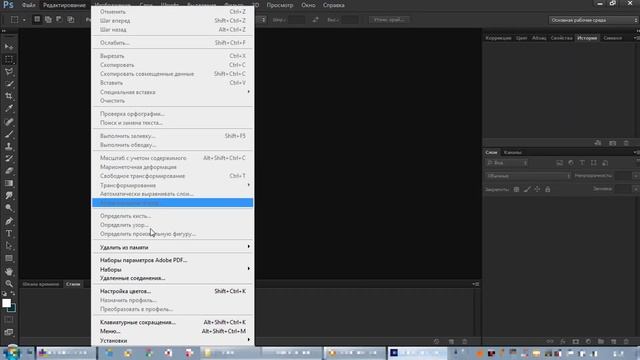Open the Файл menu
This screenshot has height=360, width=640.
pyautogui.click(x=29, y=5)
